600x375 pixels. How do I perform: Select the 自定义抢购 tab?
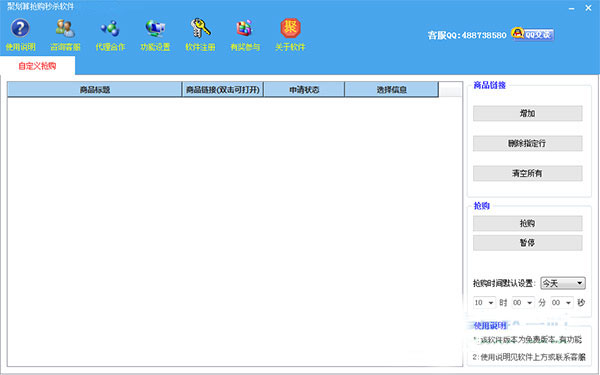pos(38,66)
